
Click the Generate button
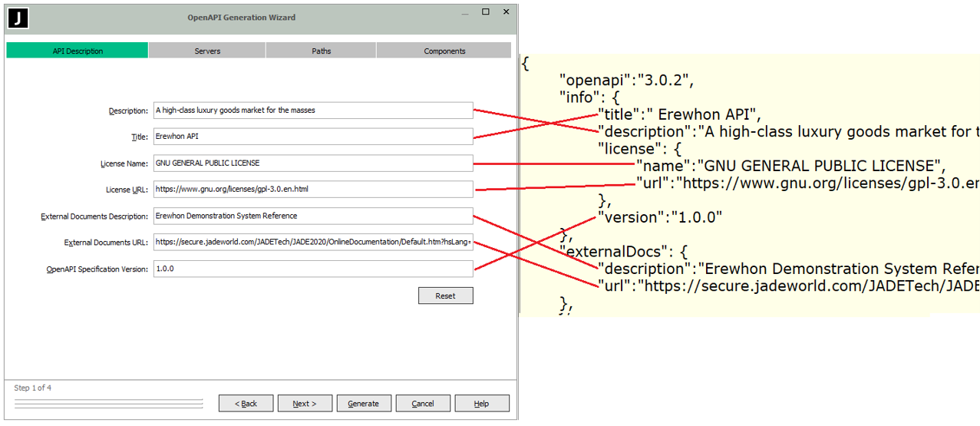click(x=363, y=404)
